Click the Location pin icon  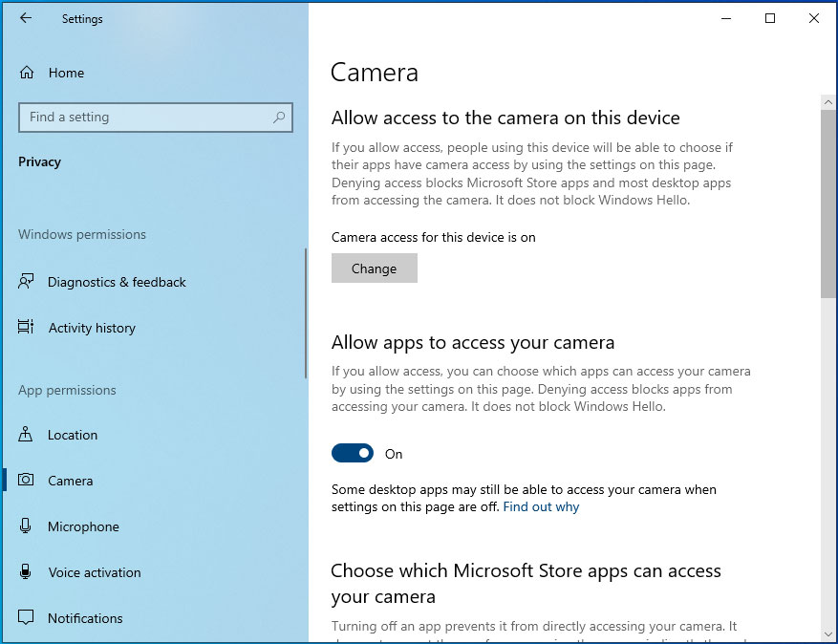click(x=26, y=434)
